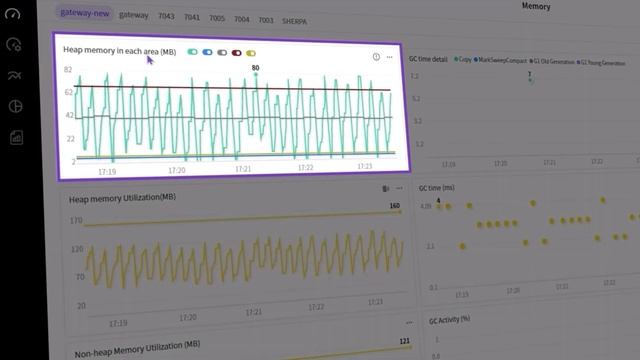640x360 pixels.
Task: Click the 160 value label on Heap Utilization
Action: click(394, 206)
